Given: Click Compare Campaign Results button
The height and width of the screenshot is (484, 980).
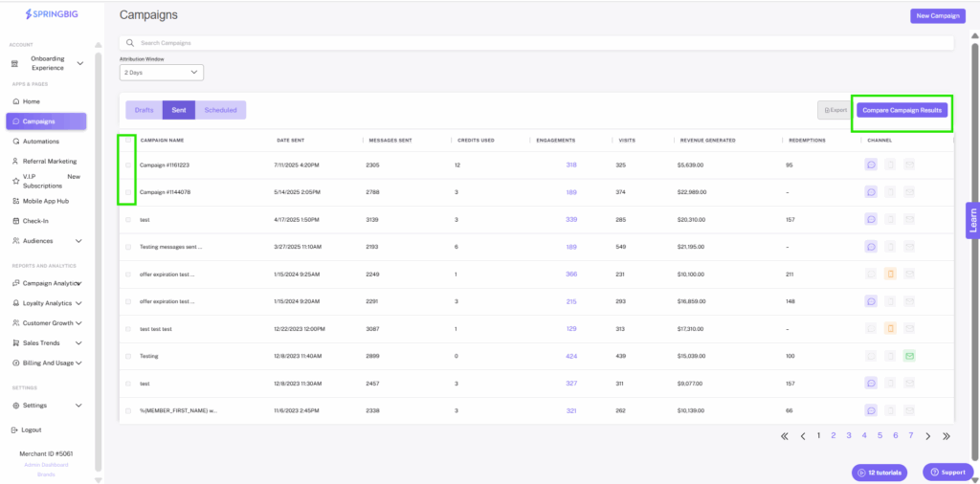Looking at the screenshot, I should point(902,110).
